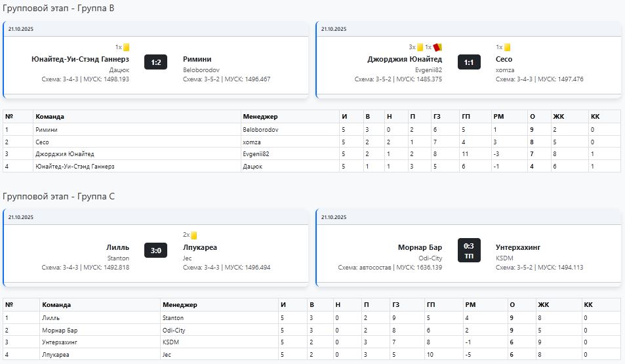Select Лпукареа row in group C standings
Image resolution: width=625 pixels, height=364 pixels.
55,355
